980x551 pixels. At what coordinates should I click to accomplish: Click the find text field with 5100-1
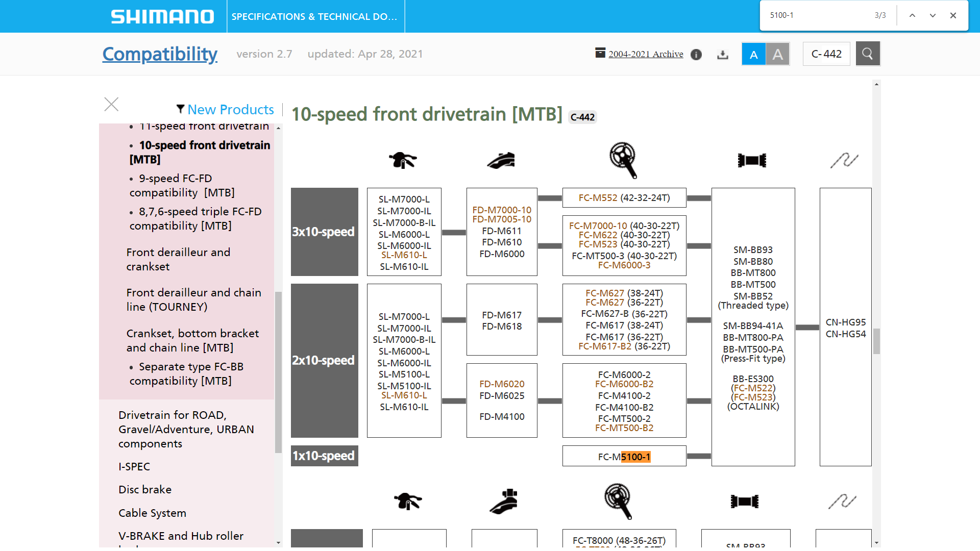(x=817, y=15)
